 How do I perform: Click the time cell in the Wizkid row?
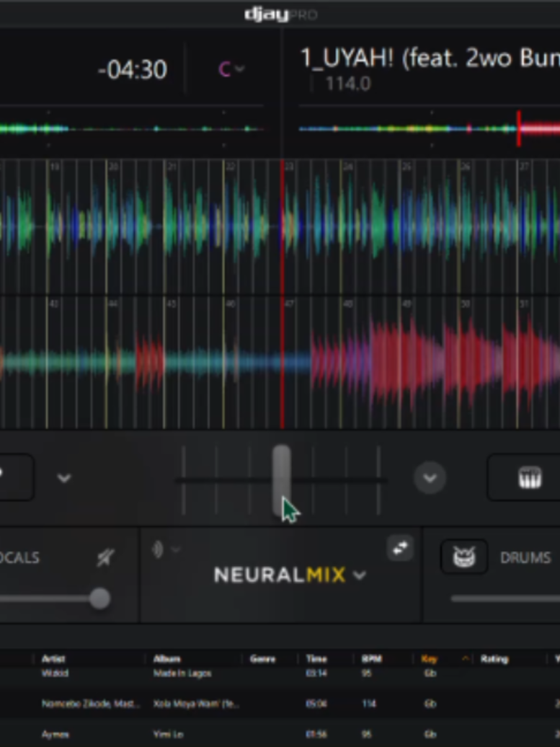point(316,673)
